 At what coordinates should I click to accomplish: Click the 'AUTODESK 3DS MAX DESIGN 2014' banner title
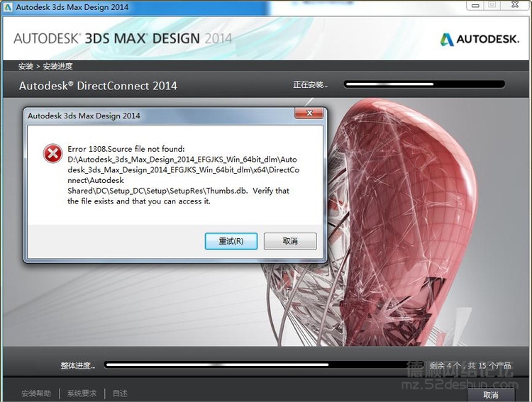(123, 39)
